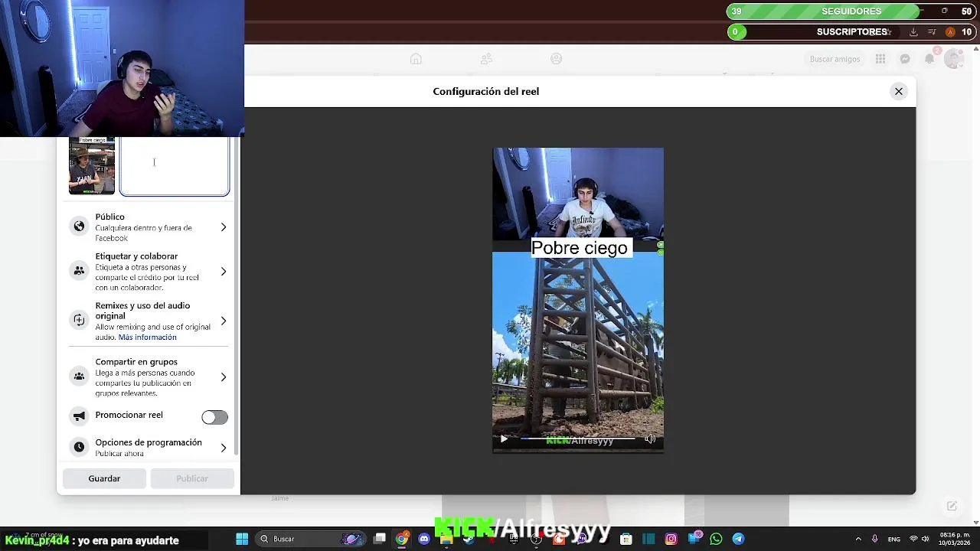Toggle the Promocionar reel switch

pyautogui.click(x=214, y=417)
